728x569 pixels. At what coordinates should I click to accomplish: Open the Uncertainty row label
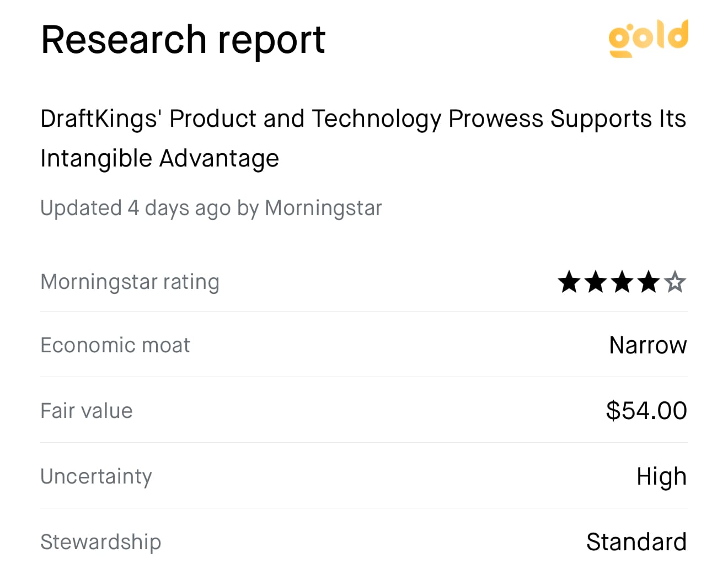96,476
